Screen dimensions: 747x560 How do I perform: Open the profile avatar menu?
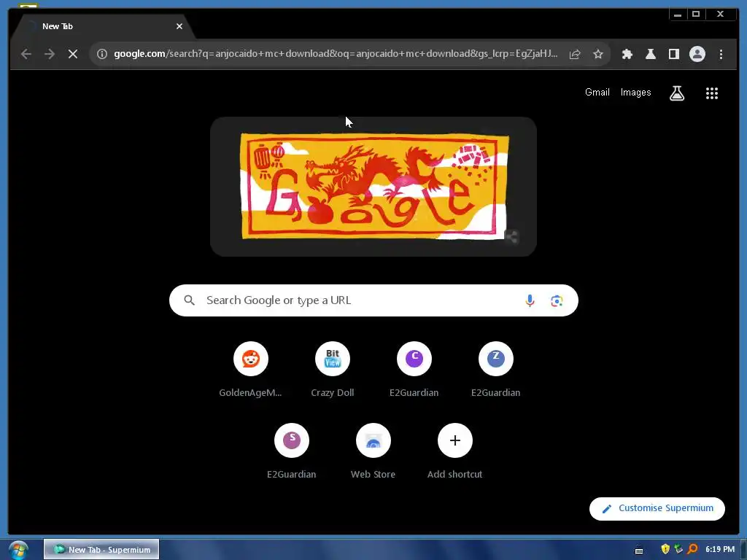tap(697, 54)
